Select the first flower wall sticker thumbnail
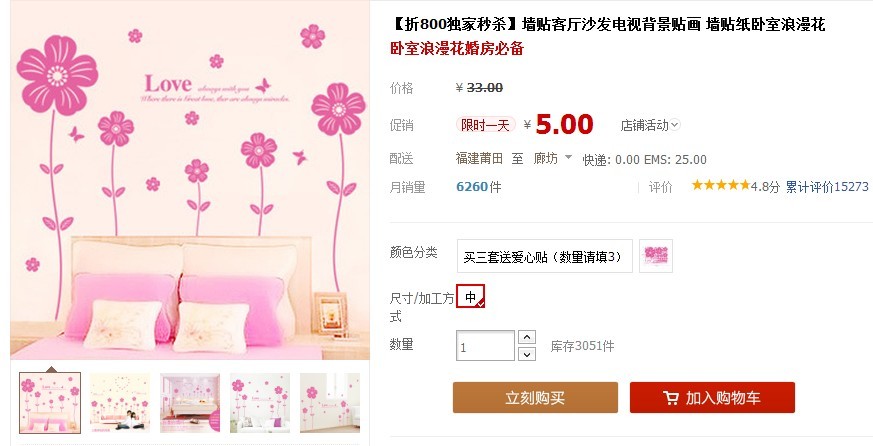873x446 pixels. (x=50, y=403)
